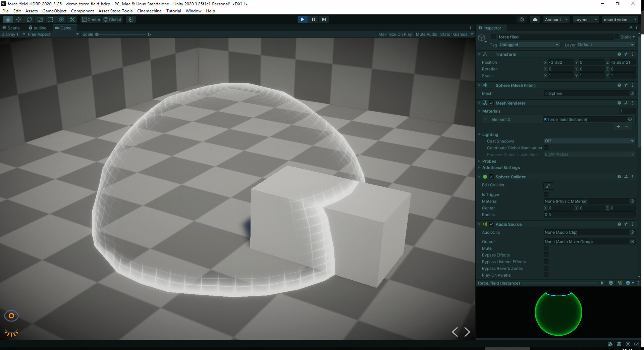Select the Rect transform tool

51,19
